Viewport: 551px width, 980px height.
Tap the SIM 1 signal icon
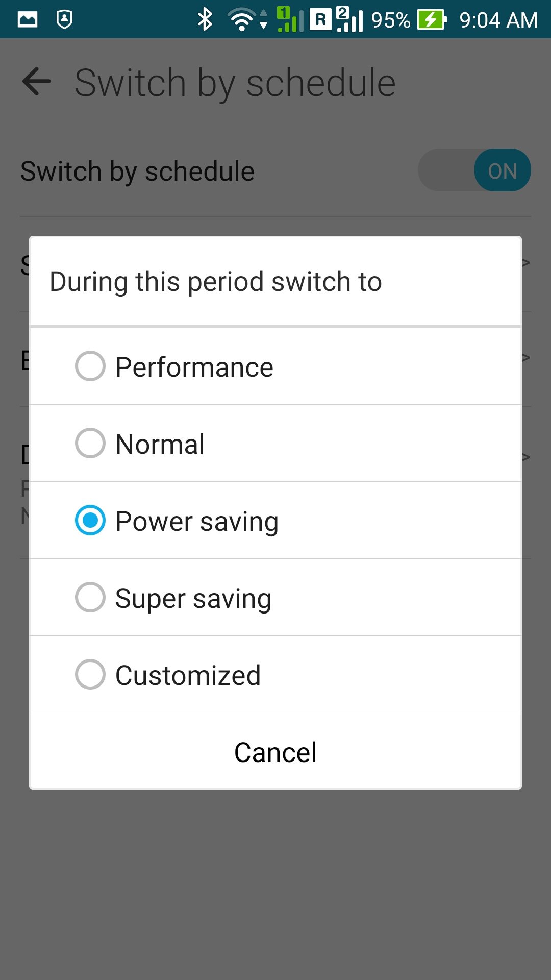coord(290,20)
